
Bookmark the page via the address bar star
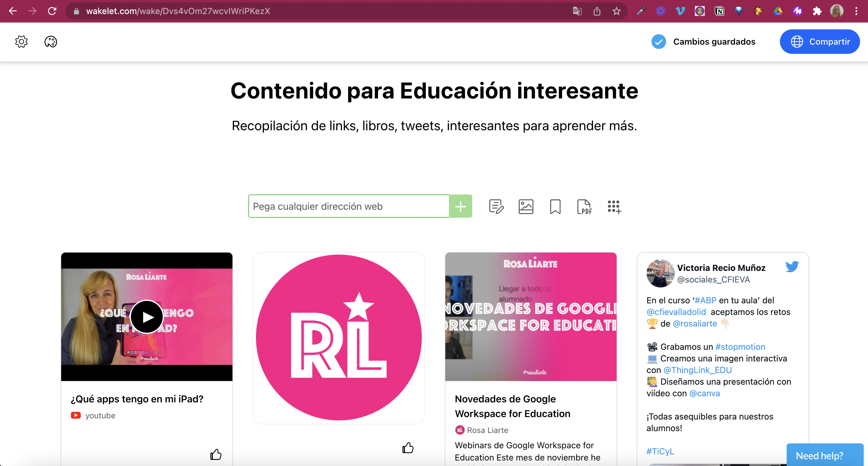pyautogui.click(x=617, y=11)
